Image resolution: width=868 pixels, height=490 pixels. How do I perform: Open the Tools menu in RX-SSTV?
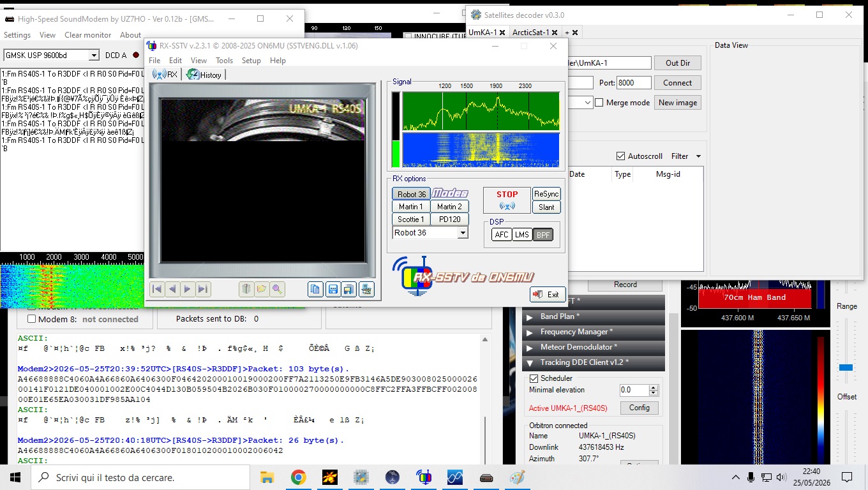224,61
